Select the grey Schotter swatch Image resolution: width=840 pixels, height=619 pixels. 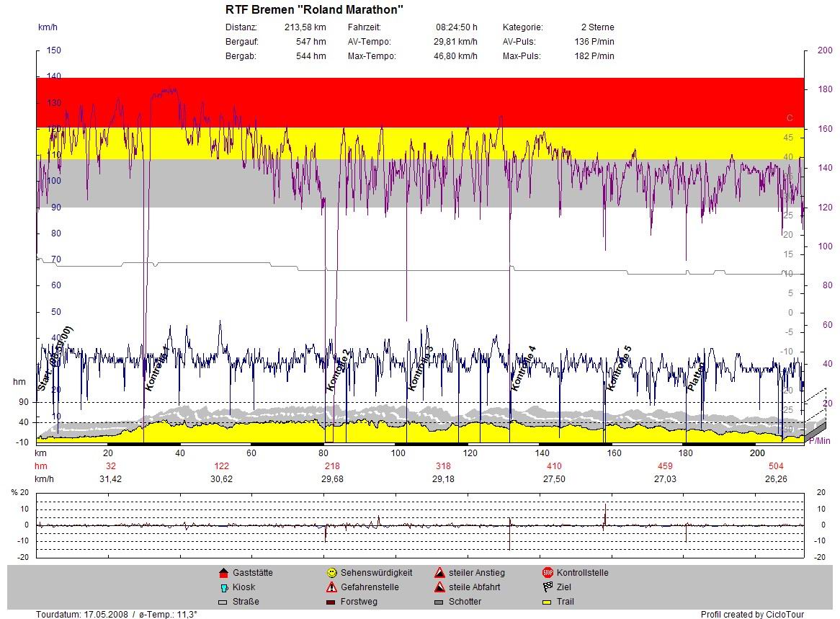point(439,602)
